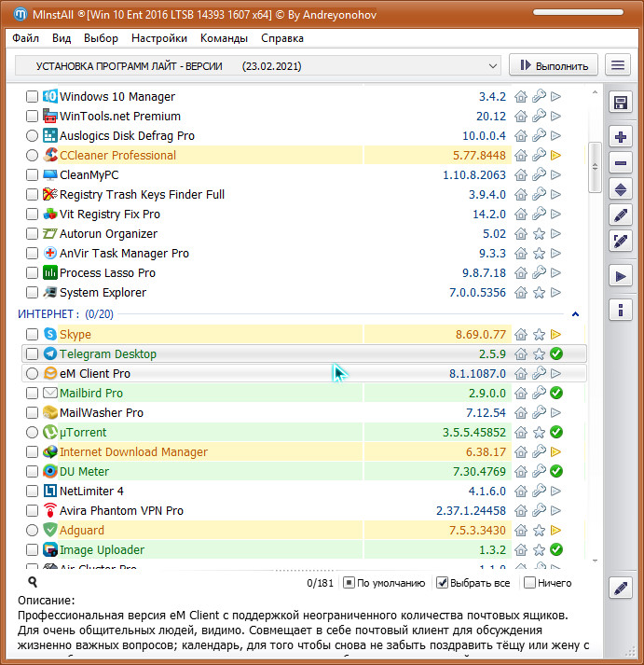Click the version 1.10.8.2063 of CleanMyPC
The width and height of the screenshot is (644, 665).
(x=474, y=174)
